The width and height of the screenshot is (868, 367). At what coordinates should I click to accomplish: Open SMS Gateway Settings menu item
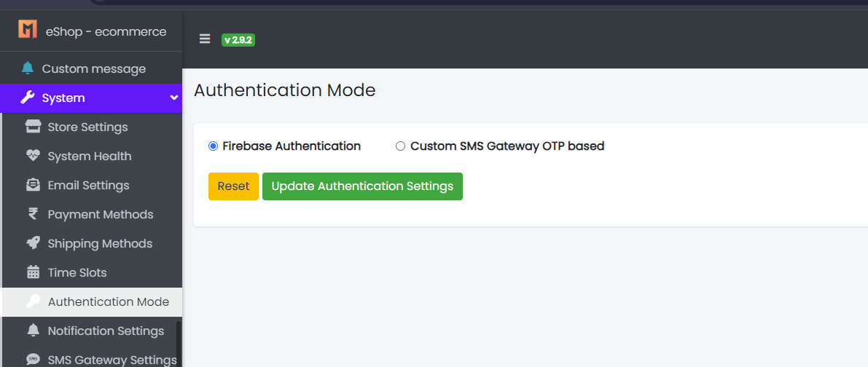pyautogui.click(x=112, y=360)
